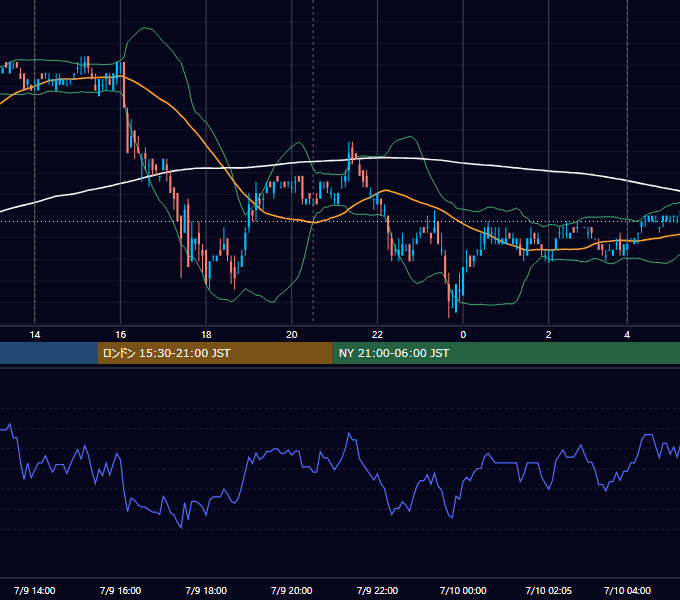The height and width of the screenshot is (600, 680).
Task: Click the 0 hour label on price chart axis
Action: (463, 335)
